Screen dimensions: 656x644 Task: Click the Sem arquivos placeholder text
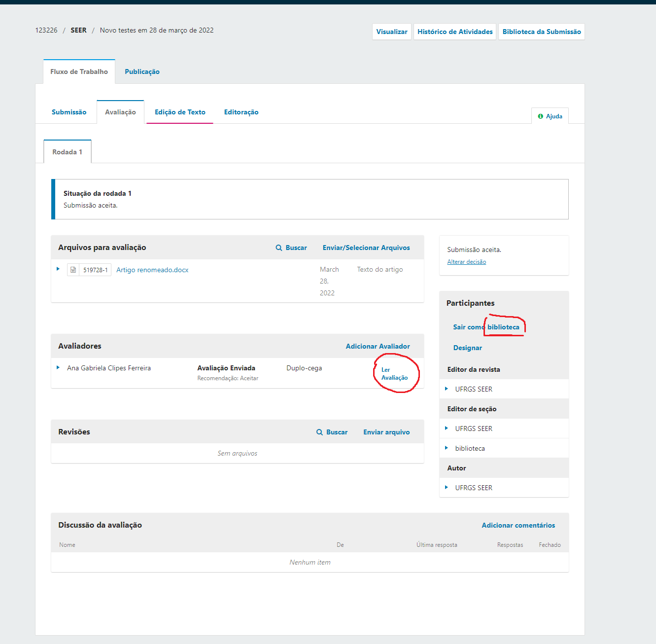pos(238,454)
